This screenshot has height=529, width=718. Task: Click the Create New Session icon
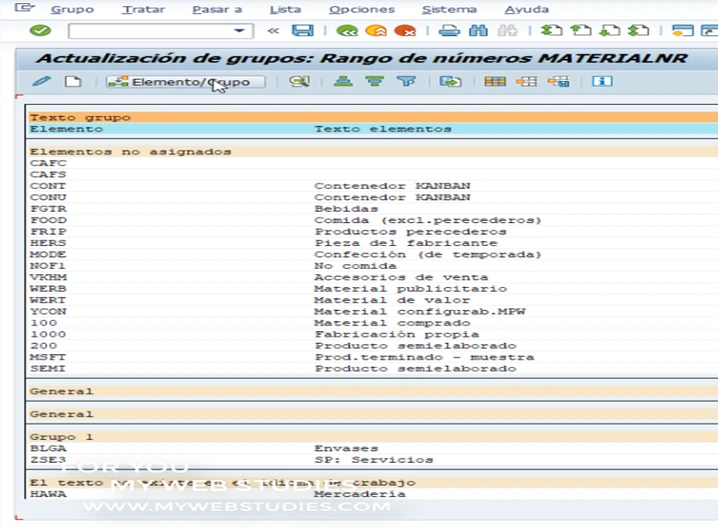click(x=682, y=31)
